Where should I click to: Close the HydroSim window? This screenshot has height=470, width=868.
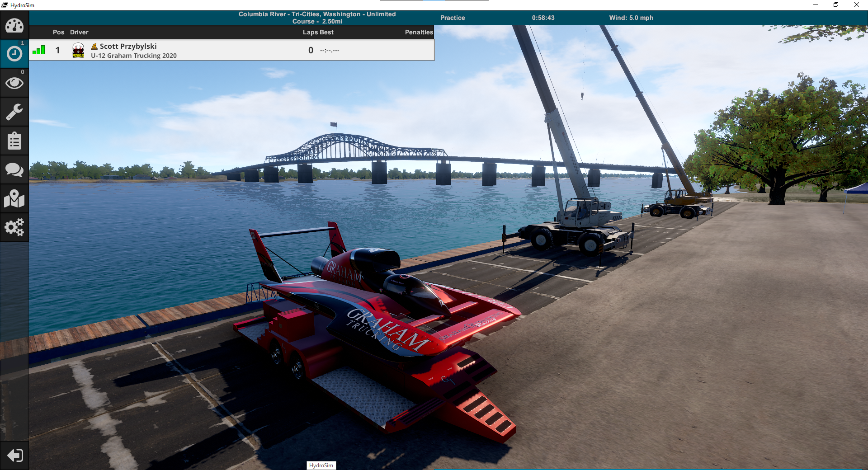(x=857, y=5)
